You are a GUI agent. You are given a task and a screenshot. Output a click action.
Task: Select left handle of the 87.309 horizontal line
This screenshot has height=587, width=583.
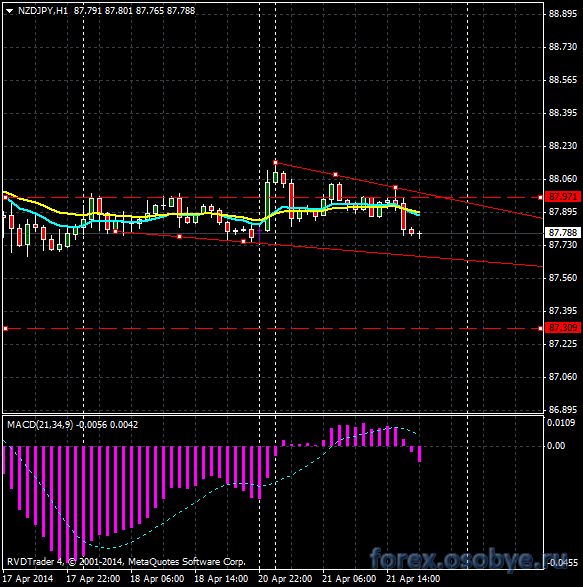coord(6,328)
